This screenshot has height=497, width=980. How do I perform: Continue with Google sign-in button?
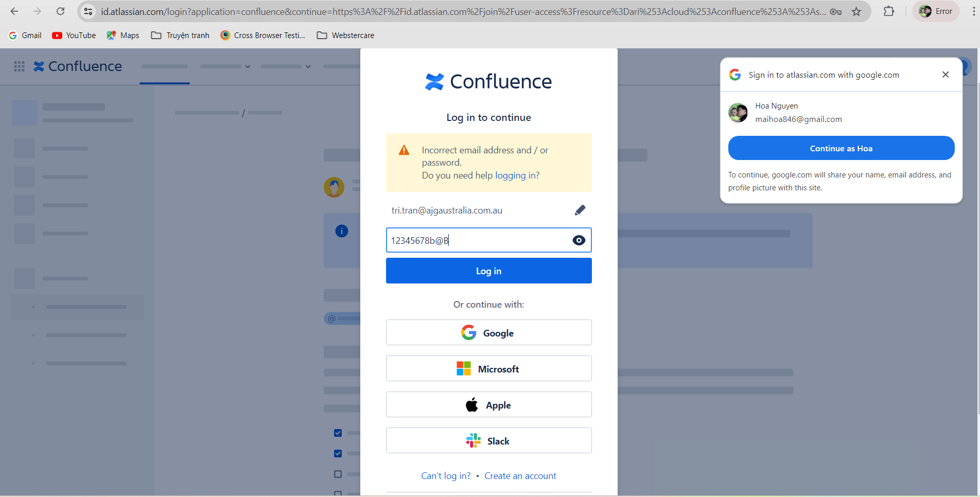click(489, 333)
